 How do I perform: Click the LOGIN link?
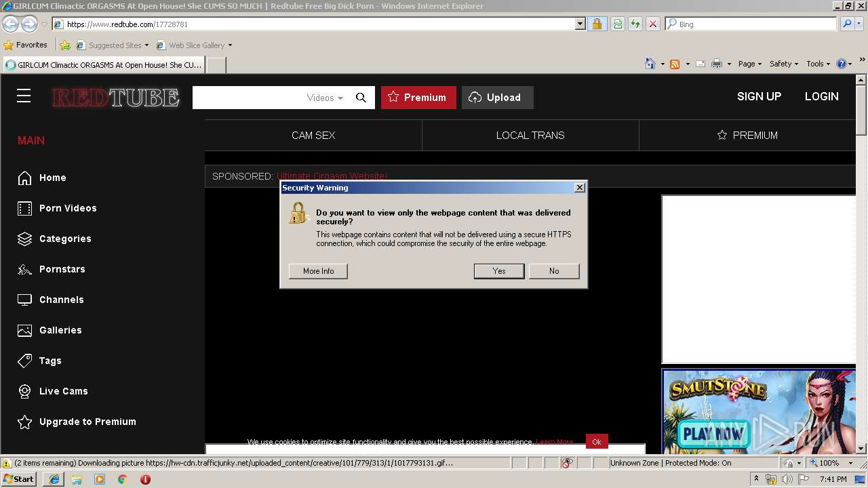(x=821, y=96)
